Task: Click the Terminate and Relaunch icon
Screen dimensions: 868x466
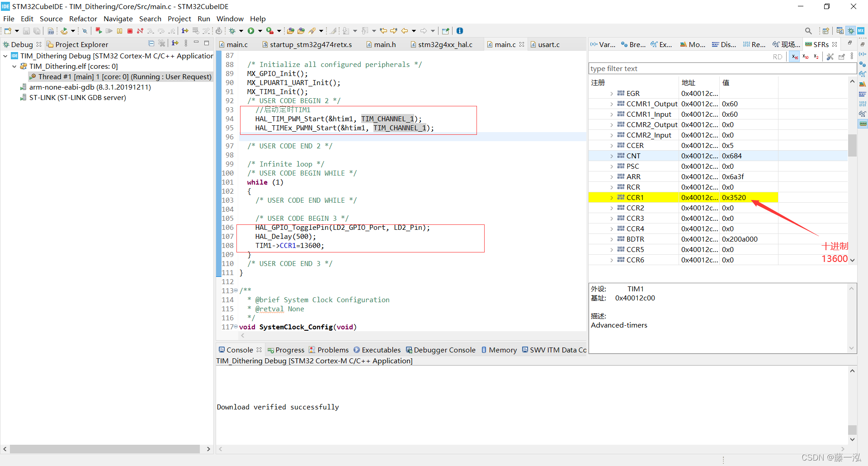Action: click(98, 31)
